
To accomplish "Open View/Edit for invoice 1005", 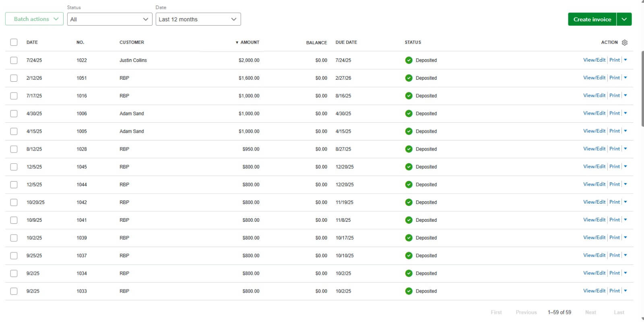I will (594, 131).
